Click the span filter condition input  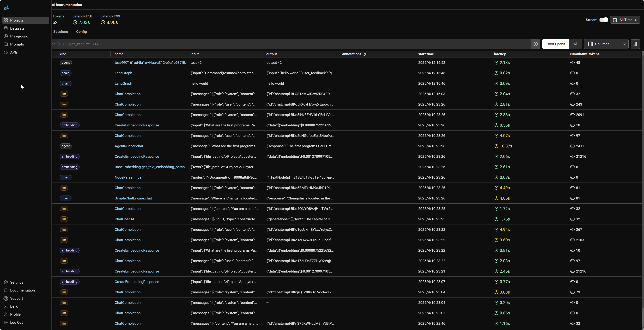click(290, 44)
